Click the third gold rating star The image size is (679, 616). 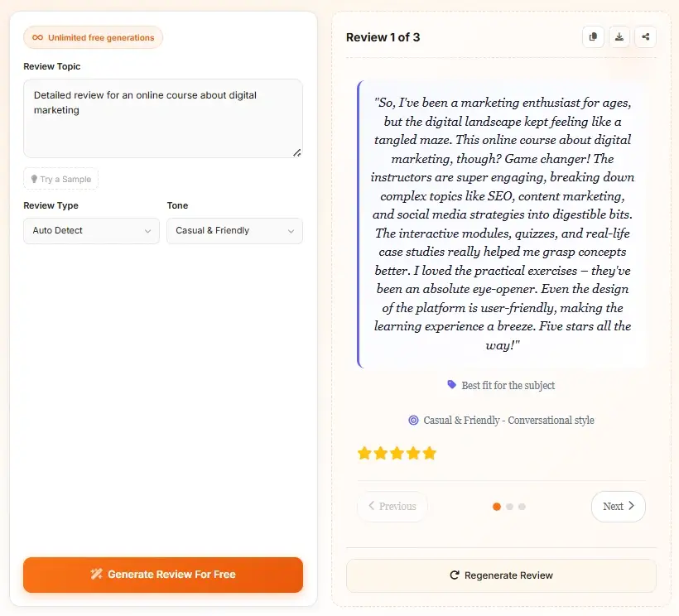[x=397, y=453]
